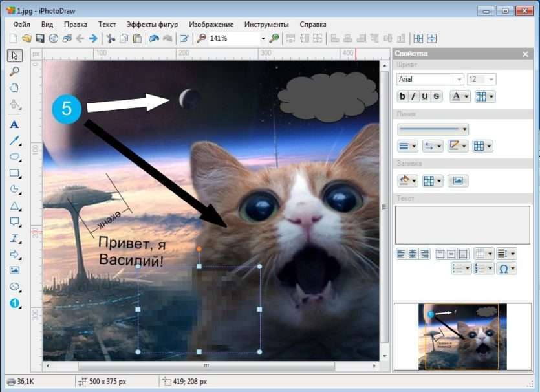
Task: Zoom in with the plus magnifier
Action: point(274,38)
